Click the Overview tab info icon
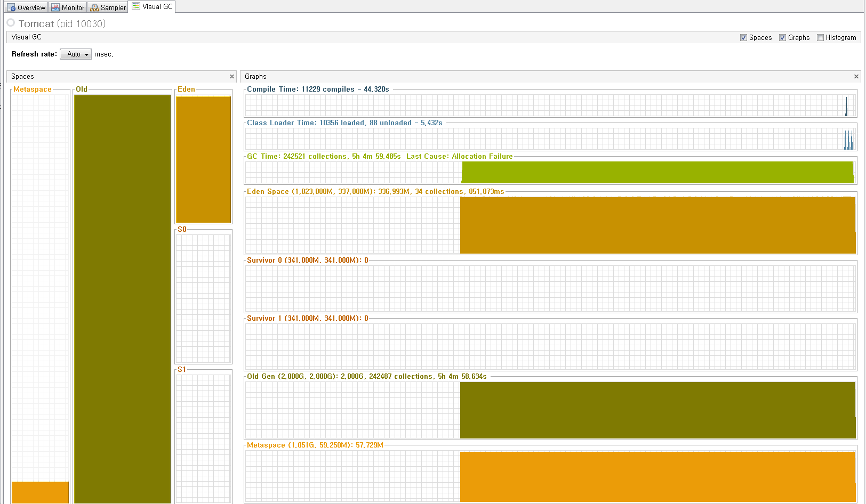This screenshot has width=866, height=504. point(11,7)
